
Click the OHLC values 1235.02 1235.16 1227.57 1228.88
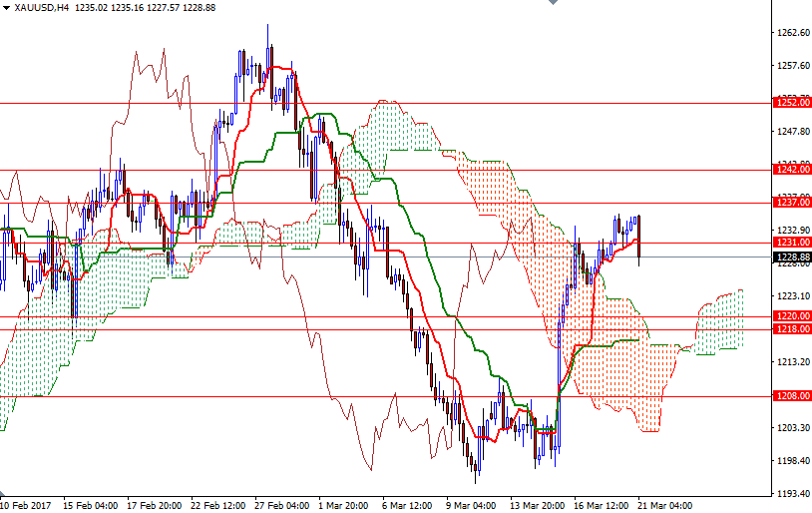point(145,8)
